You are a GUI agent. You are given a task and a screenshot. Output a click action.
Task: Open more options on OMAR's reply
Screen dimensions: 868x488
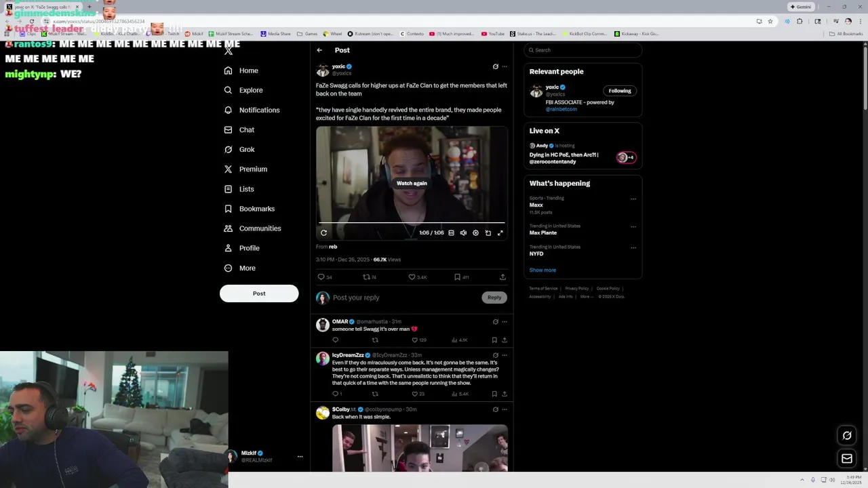[505, 322]
